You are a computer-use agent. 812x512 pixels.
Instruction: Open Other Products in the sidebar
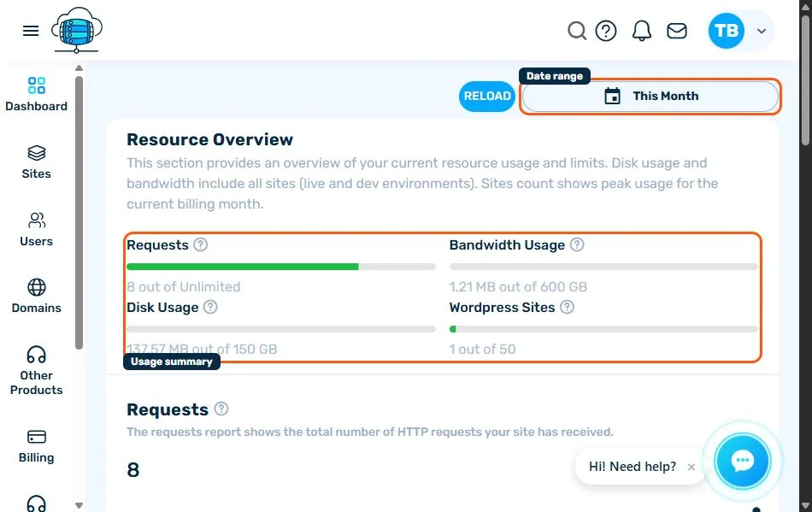pyautogui.click(x=36, y=371)
